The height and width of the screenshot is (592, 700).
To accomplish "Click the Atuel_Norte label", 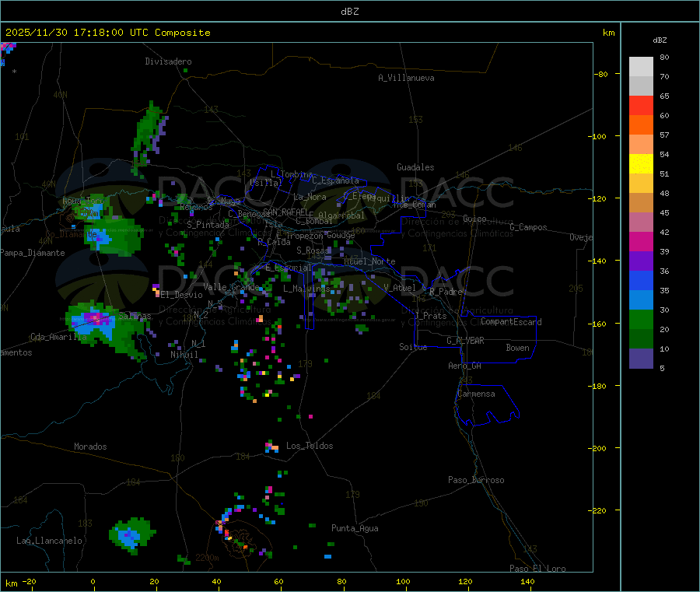I will coord(369,261).
